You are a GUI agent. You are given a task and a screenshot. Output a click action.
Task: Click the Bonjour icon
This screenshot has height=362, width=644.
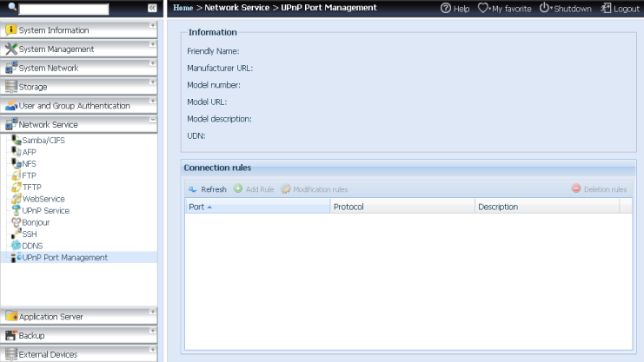tap(16, 222)
